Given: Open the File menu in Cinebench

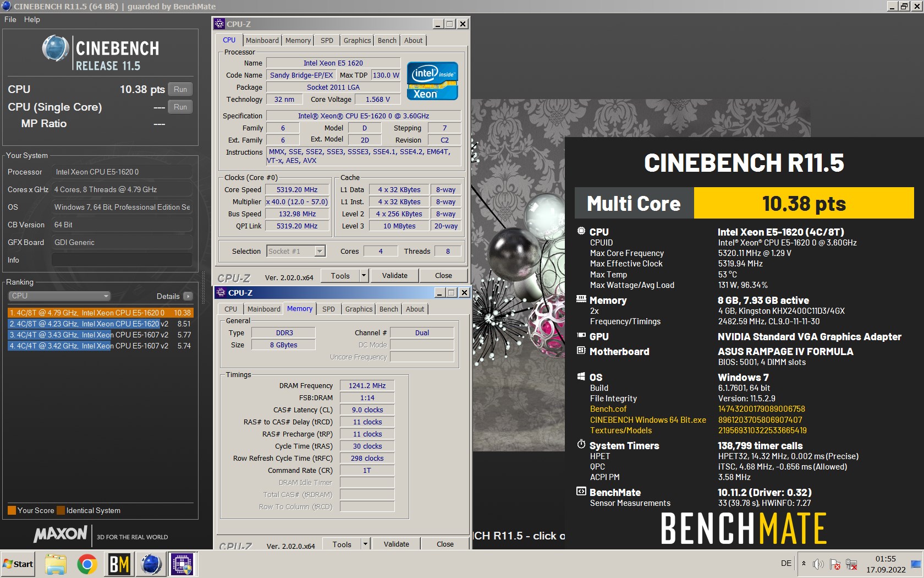Looking at the screenshot, I should pyautogui.click(x=10, y=19).
